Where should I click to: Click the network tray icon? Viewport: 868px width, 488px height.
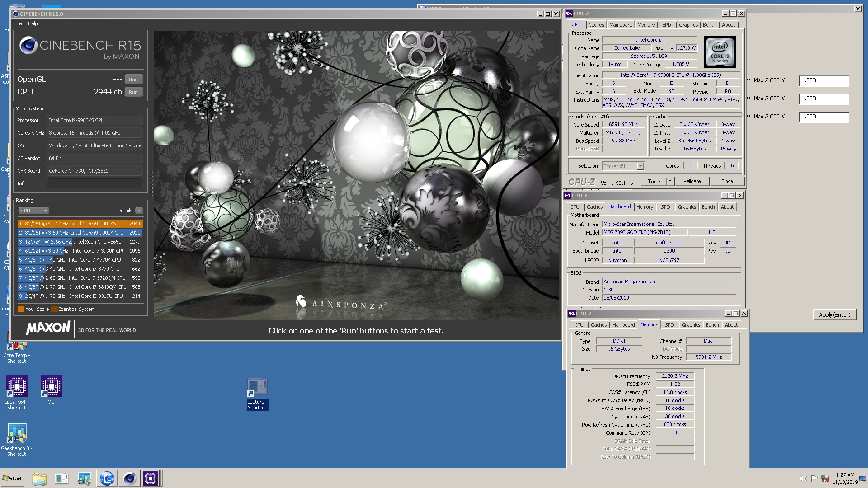(x=825, y=479)
